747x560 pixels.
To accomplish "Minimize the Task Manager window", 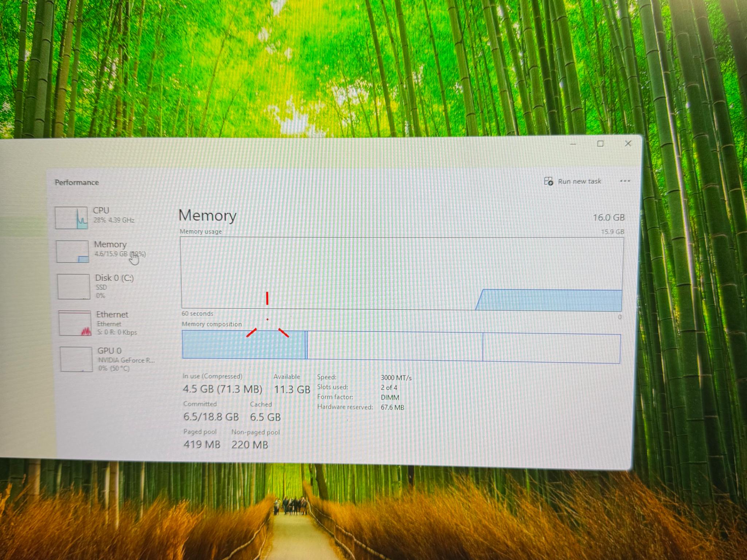I will click(x=573, y=144).
